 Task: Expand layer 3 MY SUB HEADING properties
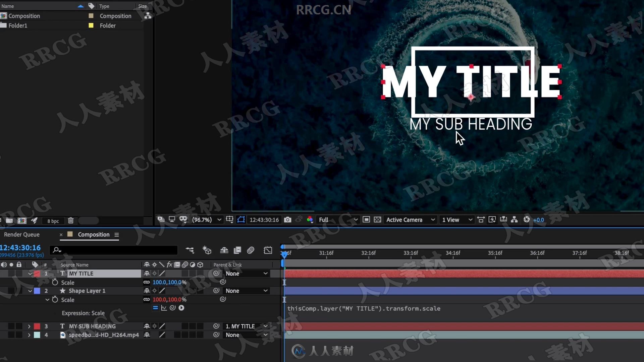click(x=29, y=326)
